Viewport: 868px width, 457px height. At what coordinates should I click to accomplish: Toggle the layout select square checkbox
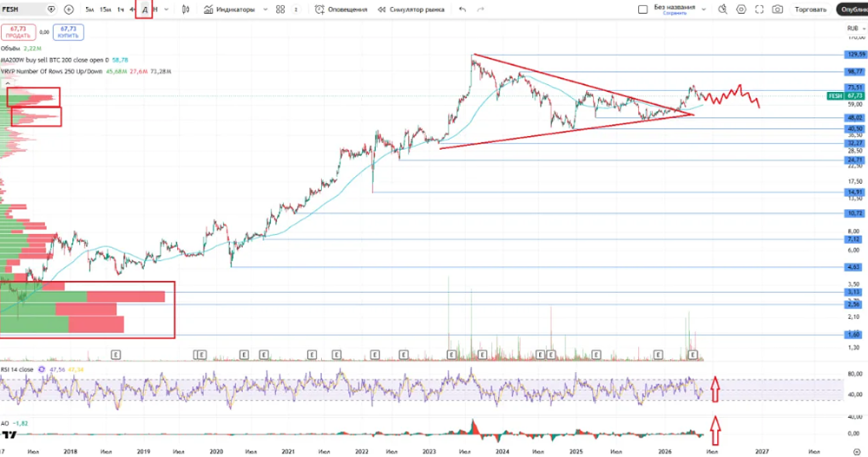point(642,10)
